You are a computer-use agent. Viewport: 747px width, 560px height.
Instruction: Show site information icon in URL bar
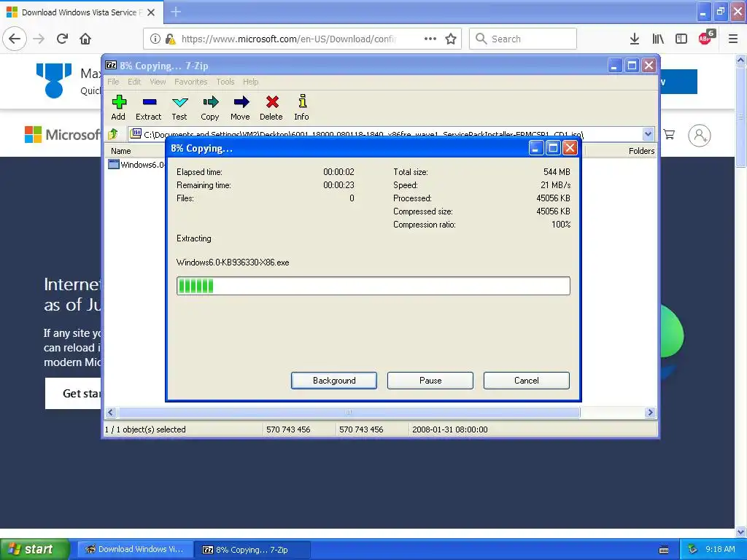pos(155,39)
